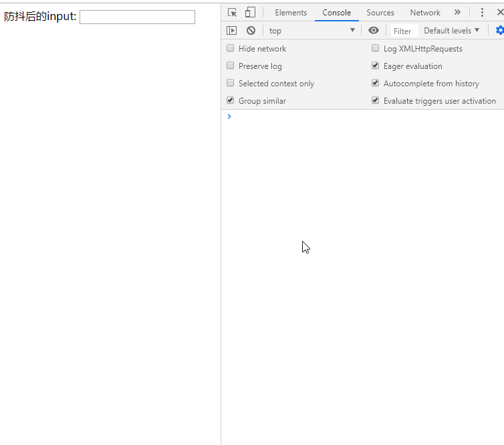Enable Selected context only checkbox
Screen dimensions: 504x445
click(x=230, y=83)
